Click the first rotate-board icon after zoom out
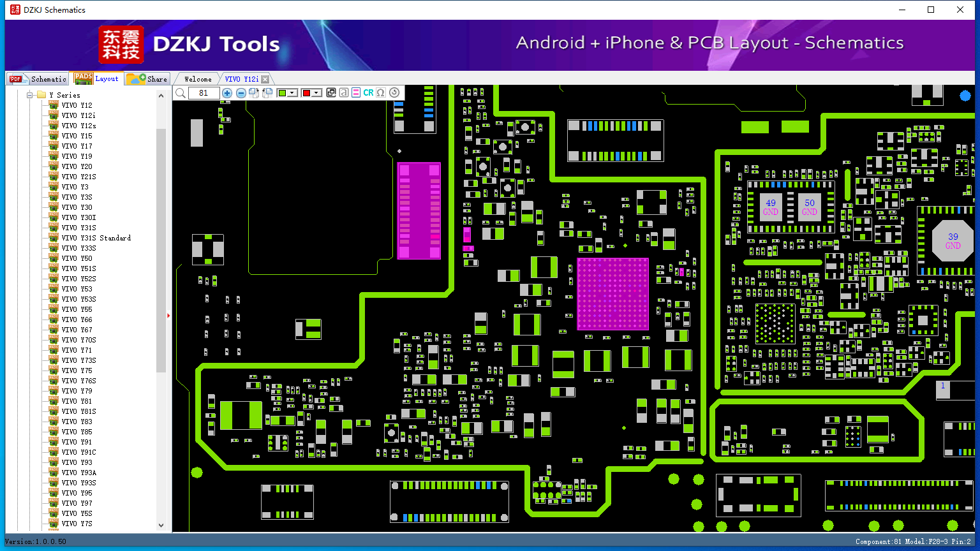This screenshot has height=551, width=980. click(254, 93)
